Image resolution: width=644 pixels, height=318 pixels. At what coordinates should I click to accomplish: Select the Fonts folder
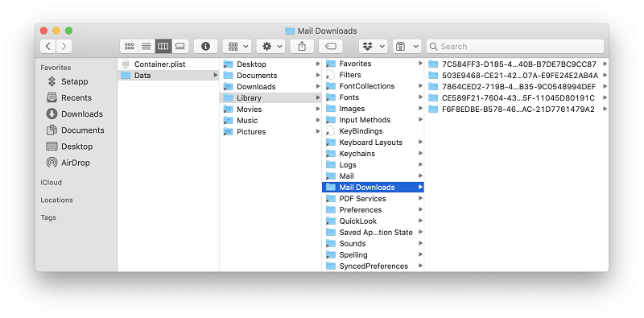(x=373, y=97)
